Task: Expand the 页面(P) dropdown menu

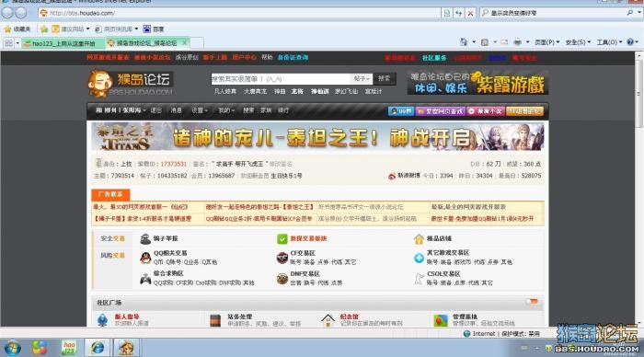Action: click(x=547, y=42)
